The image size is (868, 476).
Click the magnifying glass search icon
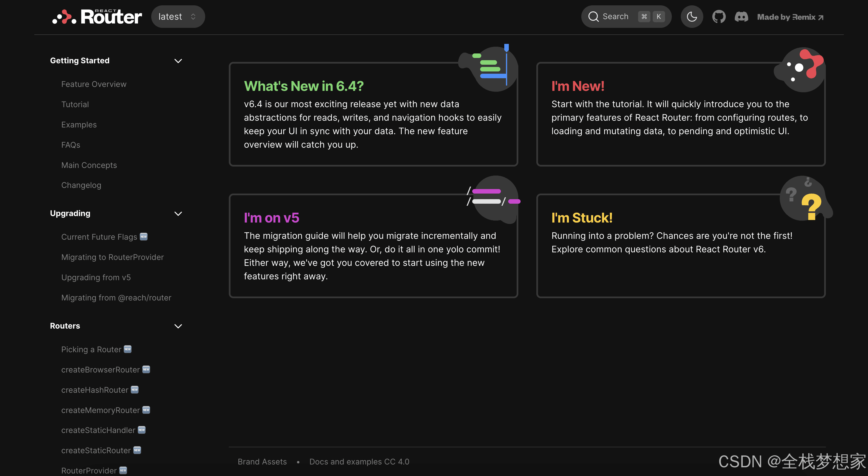pos(593,17)
